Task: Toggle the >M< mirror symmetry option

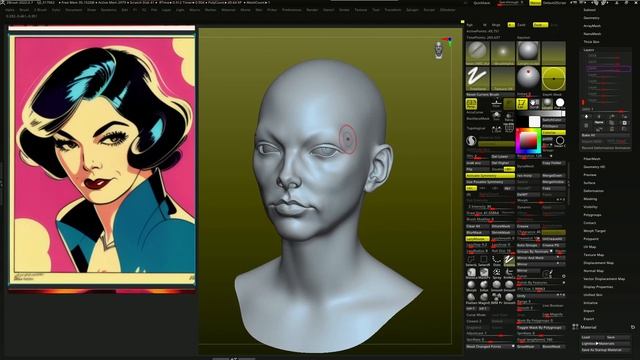Action: [x=508, y=189]
